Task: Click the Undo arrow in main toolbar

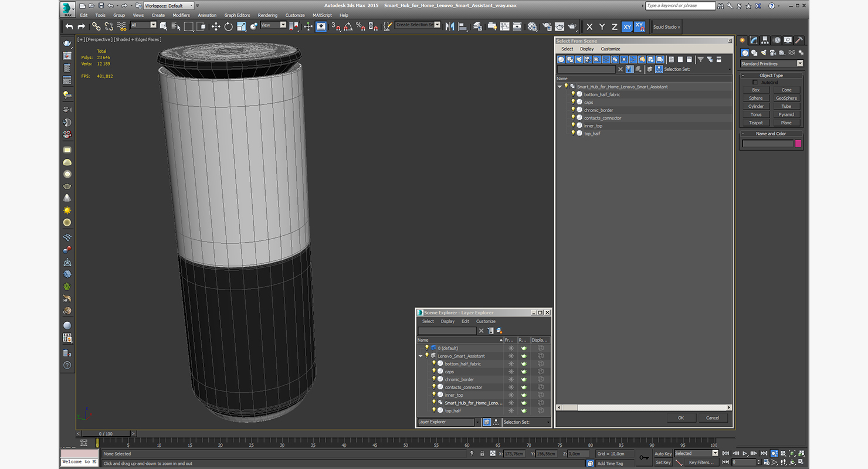Action: [69, 26]
